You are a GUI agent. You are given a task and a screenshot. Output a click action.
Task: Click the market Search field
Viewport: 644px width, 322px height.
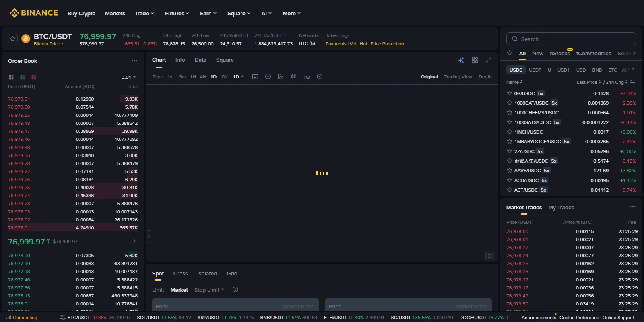coord(571,39)
